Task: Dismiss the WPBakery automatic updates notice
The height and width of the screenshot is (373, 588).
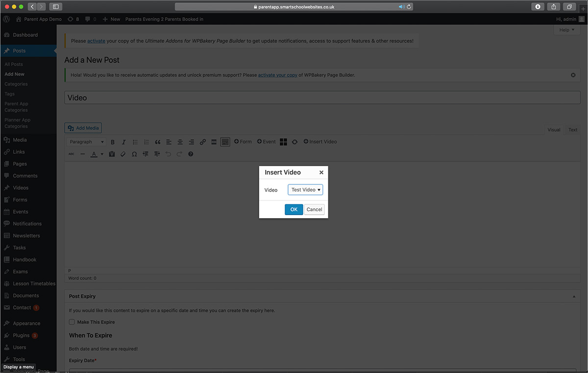Action: click(573, 75)
